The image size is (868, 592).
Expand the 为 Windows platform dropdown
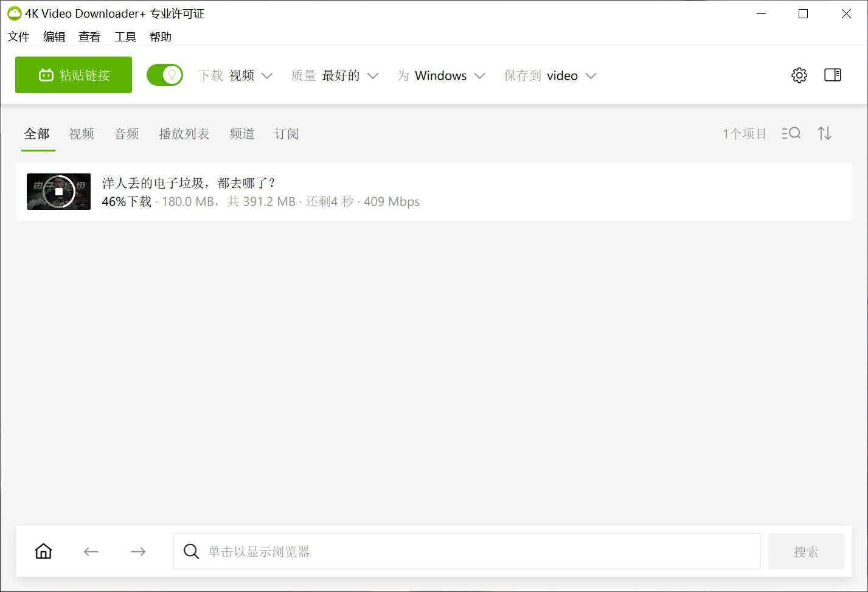441,75
